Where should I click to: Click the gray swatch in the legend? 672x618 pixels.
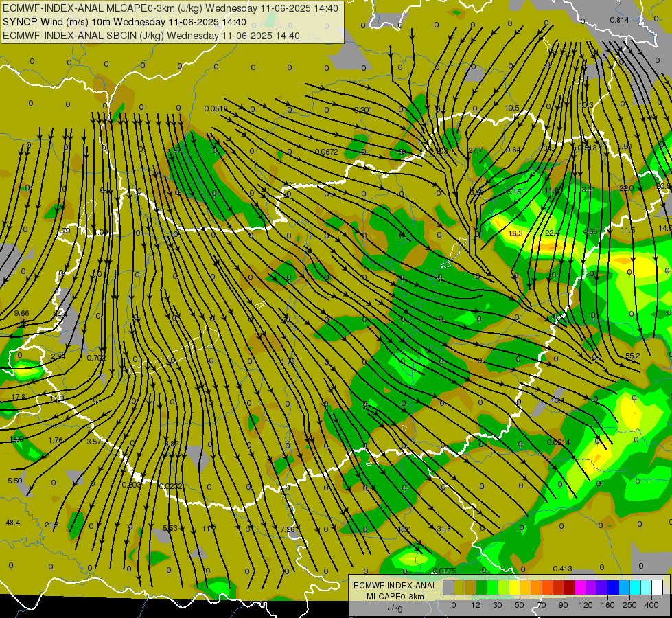(x=448, y=587)
